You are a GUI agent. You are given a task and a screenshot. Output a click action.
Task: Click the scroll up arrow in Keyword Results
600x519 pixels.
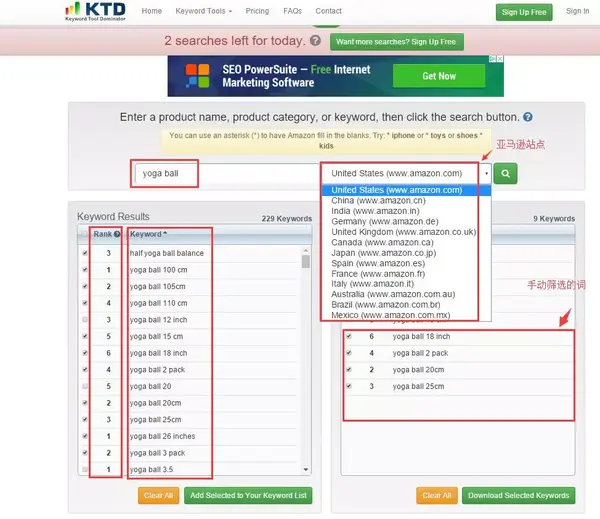coord(306,250)
